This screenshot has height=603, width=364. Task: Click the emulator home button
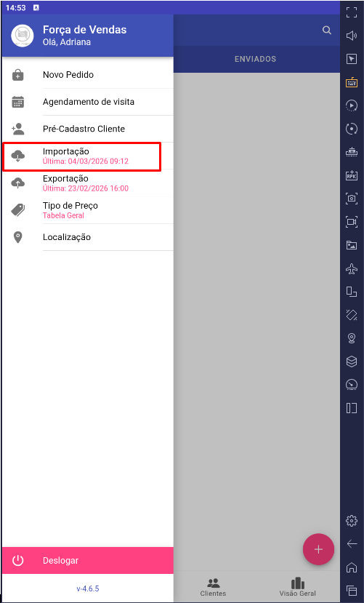click(352, 567)
